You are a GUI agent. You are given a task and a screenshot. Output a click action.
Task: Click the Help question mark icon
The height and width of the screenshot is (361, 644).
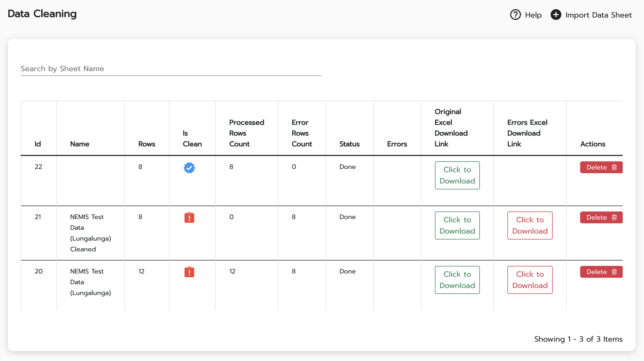[x=515, y=15]
